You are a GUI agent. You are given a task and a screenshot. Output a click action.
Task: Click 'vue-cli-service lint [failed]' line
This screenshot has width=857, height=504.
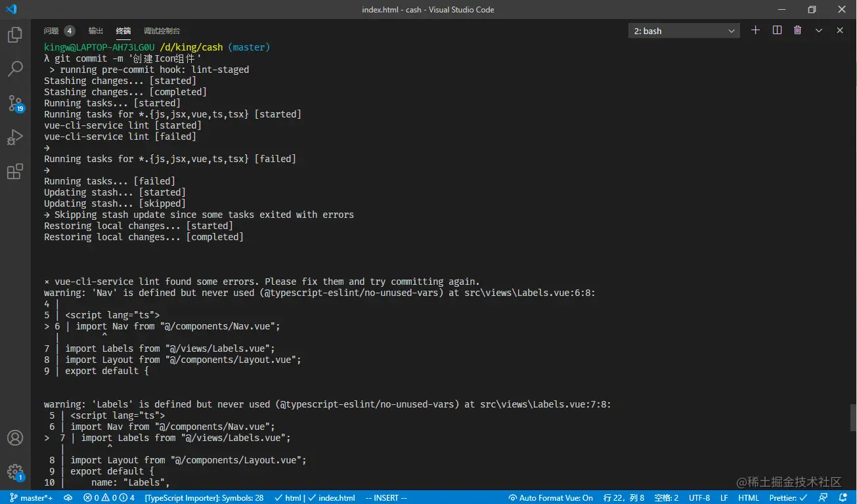[120, 136]
